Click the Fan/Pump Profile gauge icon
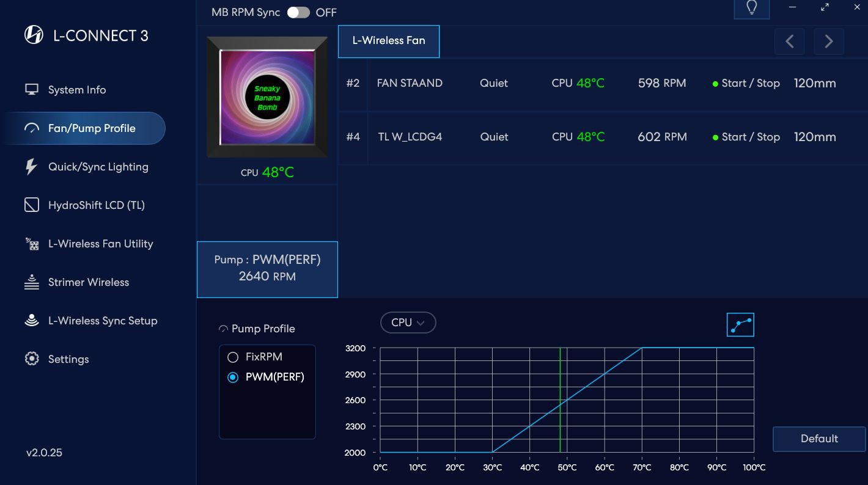This screenshot has height=485, width=868. (32, 128)
